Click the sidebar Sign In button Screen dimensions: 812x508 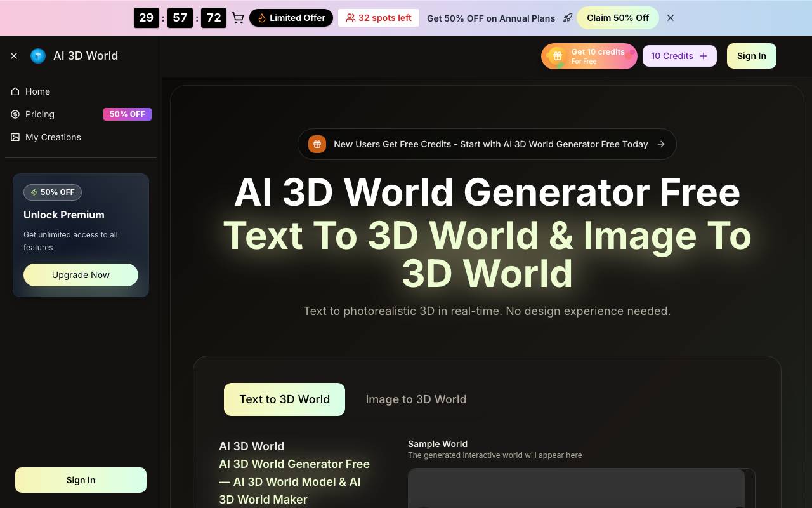(81, 480)
